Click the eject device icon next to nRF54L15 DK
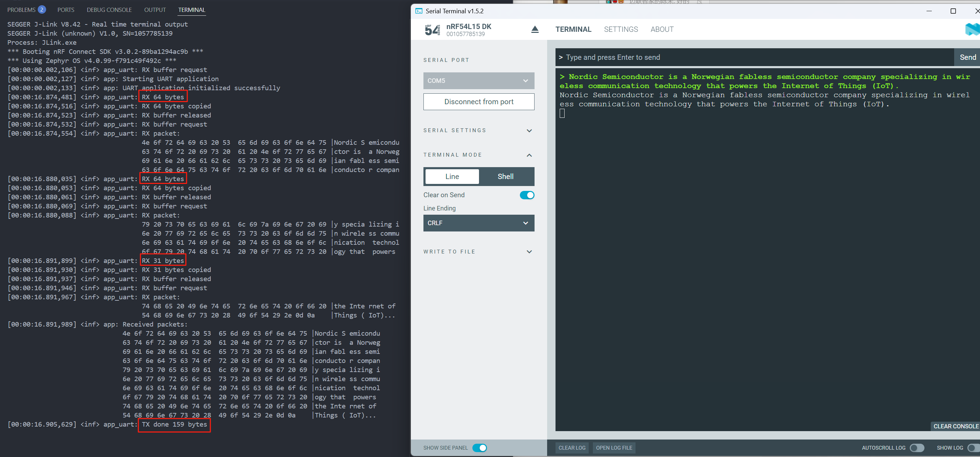 coord(535,29)
